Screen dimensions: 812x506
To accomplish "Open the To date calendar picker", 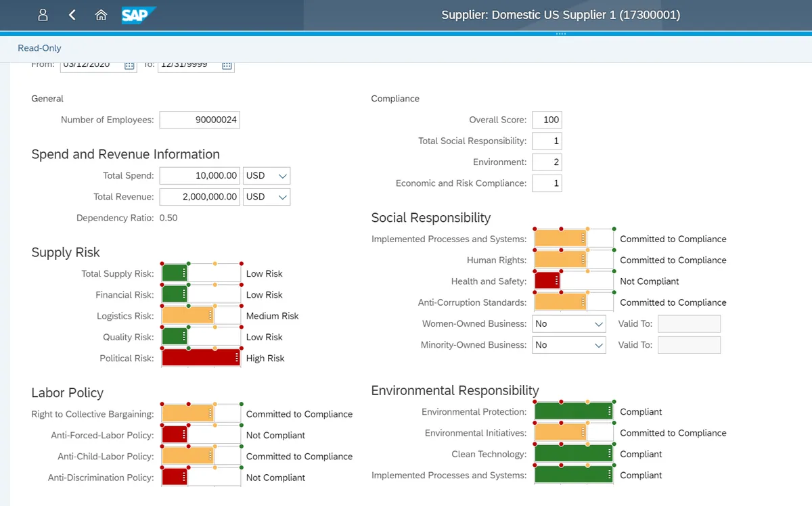I will [227, 65].
